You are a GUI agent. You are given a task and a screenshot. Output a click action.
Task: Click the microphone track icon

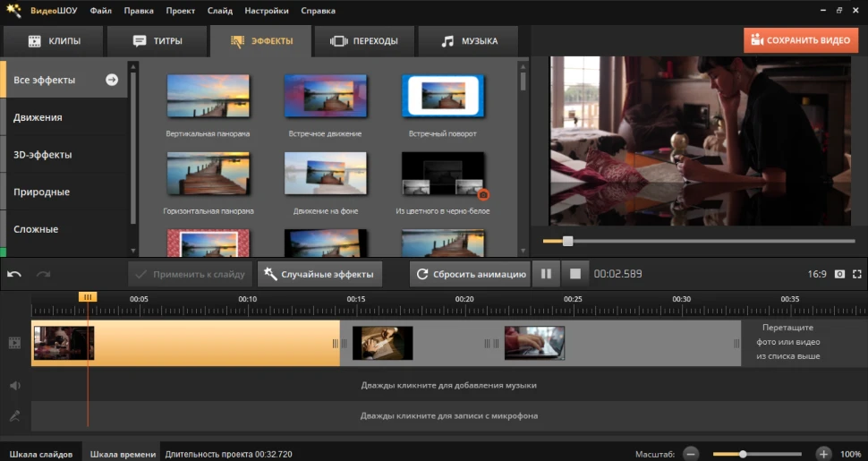tap(15, 415)
